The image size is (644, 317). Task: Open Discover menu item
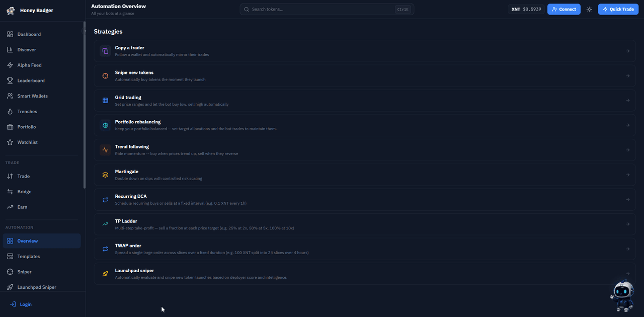tap(42, 50)
